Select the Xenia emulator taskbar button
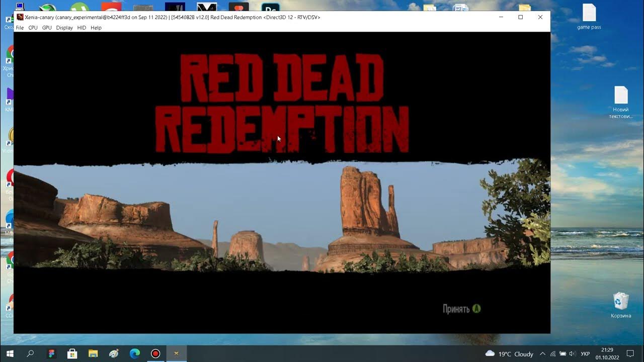Viewport: 644px width, 362px height. click(176, 353)
